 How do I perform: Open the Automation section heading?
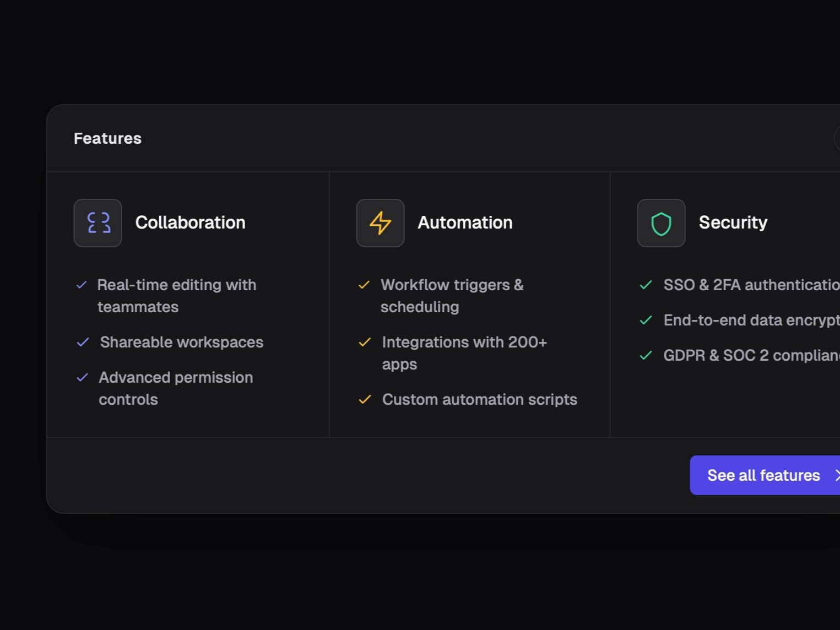(465, 222)
